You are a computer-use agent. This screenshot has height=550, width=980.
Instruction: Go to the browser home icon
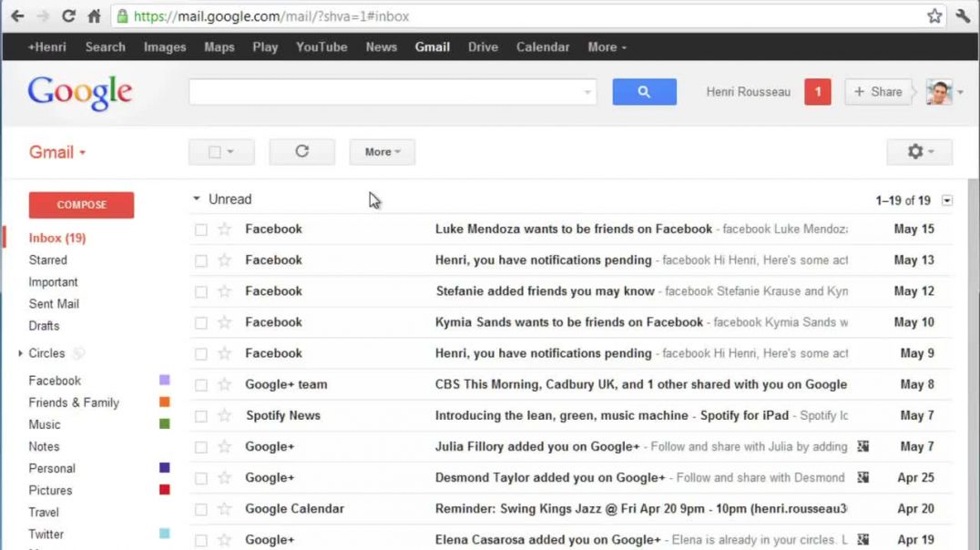94,16
